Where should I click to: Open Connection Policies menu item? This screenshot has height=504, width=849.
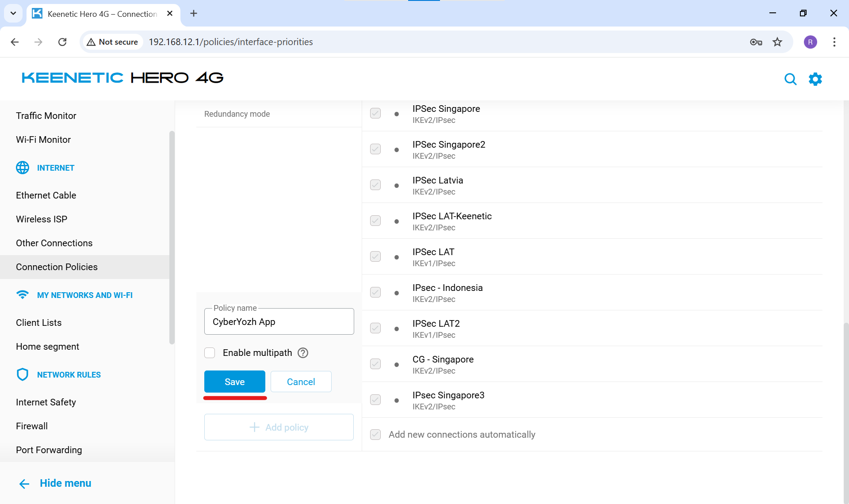click(57, 267)
